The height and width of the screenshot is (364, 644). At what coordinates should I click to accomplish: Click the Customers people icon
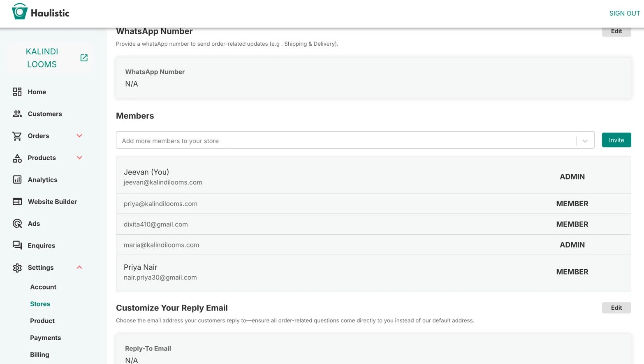[17, 114]
